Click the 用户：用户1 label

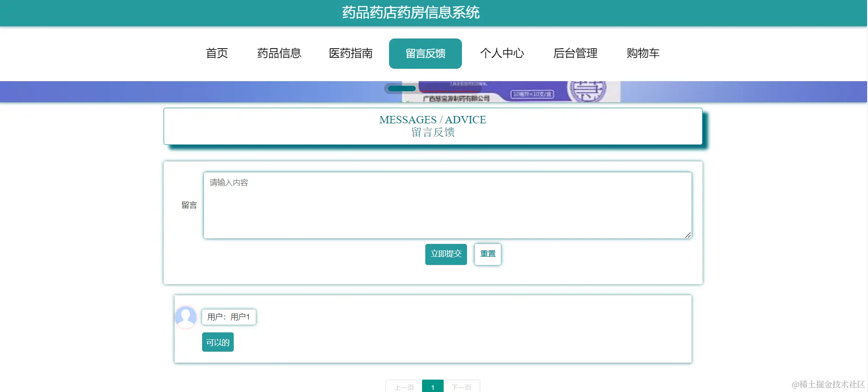coord(229,317)
